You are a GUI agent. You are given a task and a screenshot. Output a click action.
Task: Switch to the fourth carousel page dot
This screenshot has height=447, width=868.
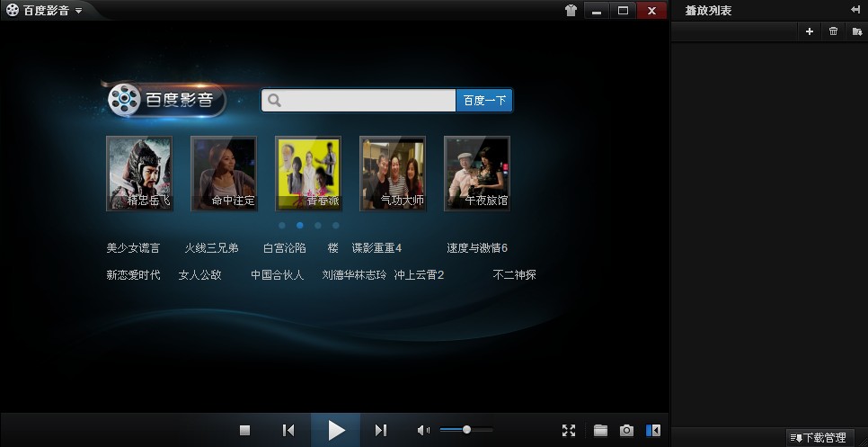click(336, 226)
